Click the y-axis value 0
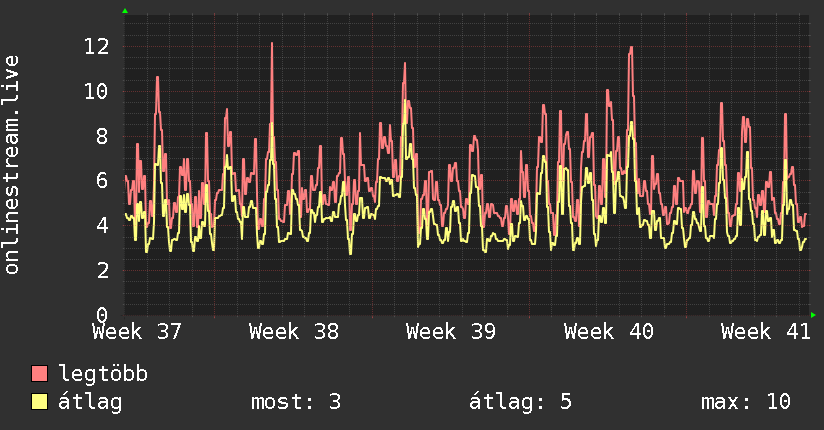This screenshot has height=430, width=824. pyautogui.click(x=102, y=314)
